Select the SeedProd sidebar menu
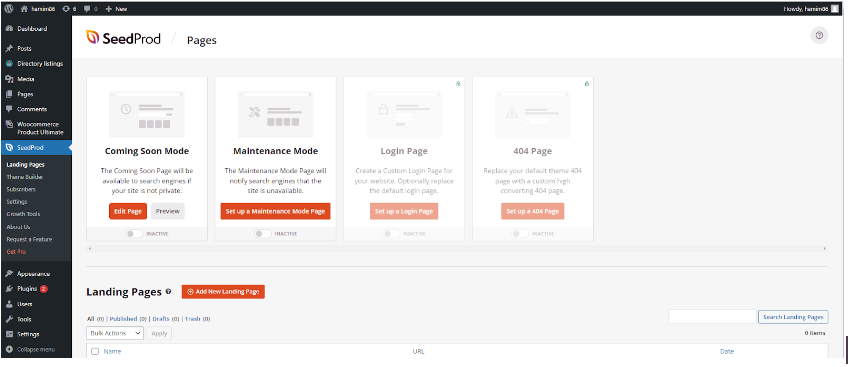848x367 pixels. click(x=36, y=148)
